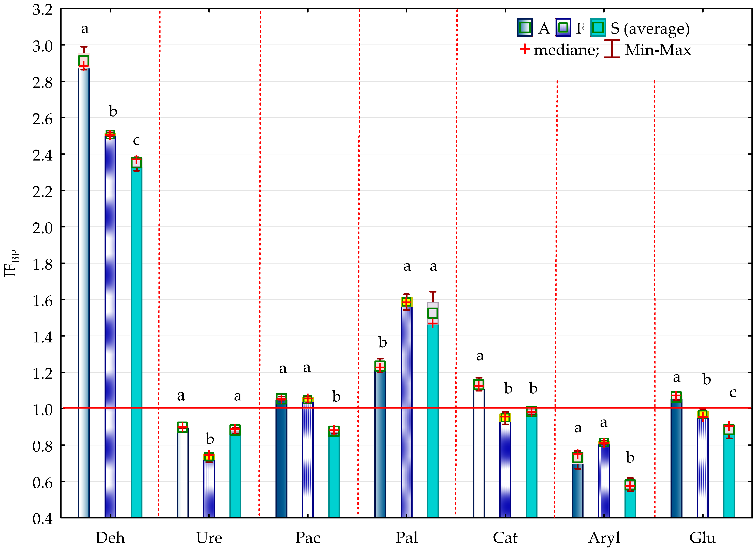Click the legend S (average) swatch
The height and width of the screenshot is (550, 756).
click(598, 28)
